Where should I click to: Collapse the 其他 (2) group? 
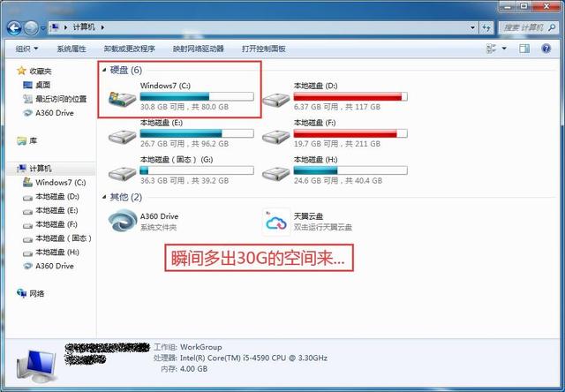104,197
